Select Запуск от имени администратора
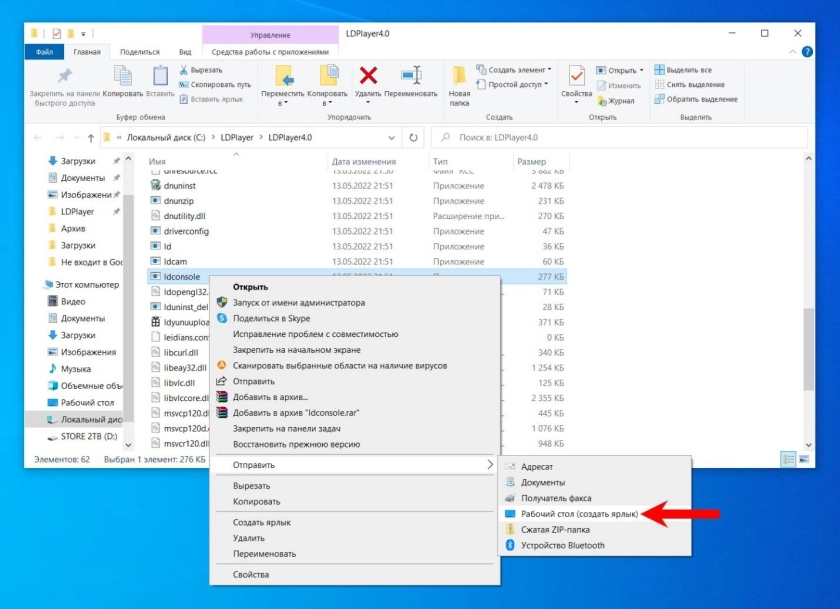 pos(298,302)
